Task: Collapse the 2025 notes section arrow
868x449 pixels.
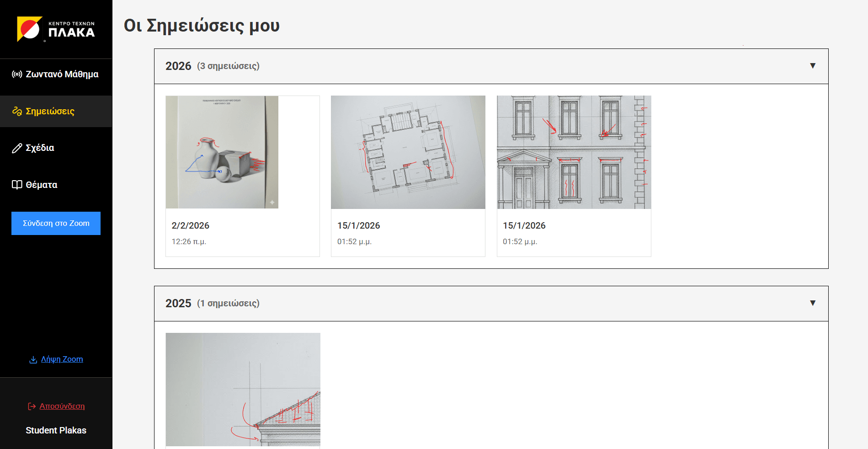Action: point(812,303)
